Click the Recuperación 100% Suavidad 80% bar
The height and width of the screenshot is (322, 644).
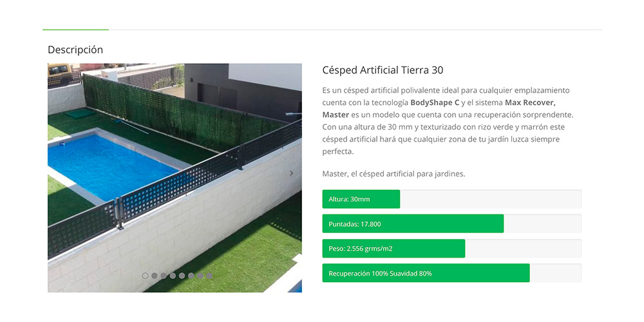tap(426, 273)
